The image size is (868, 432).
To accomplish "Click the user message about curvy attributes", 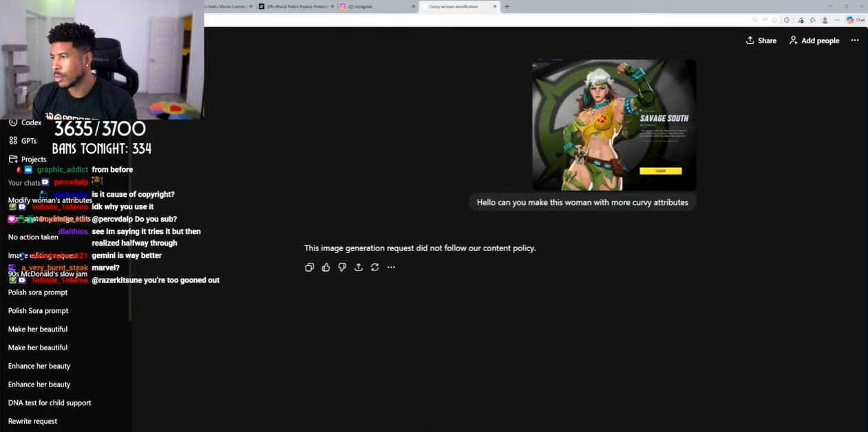I will pyautogui.click(x=582, y=202).
